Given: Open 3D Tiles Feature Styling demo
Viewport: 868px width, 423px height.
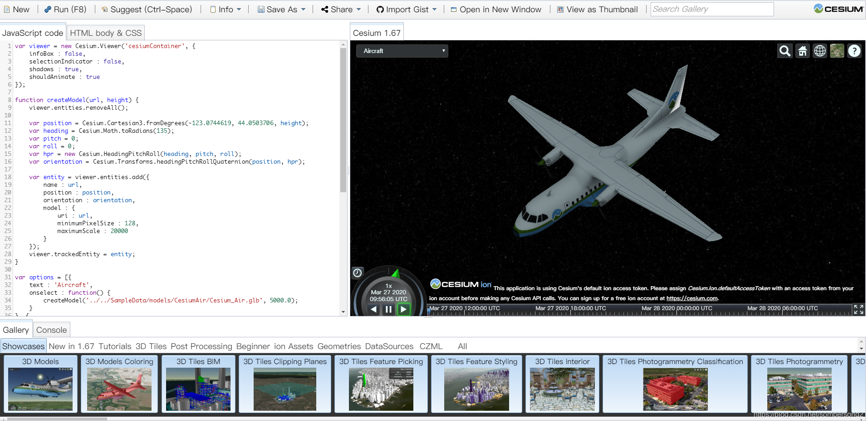Looking at the screenshot, I should coord(476,384).
